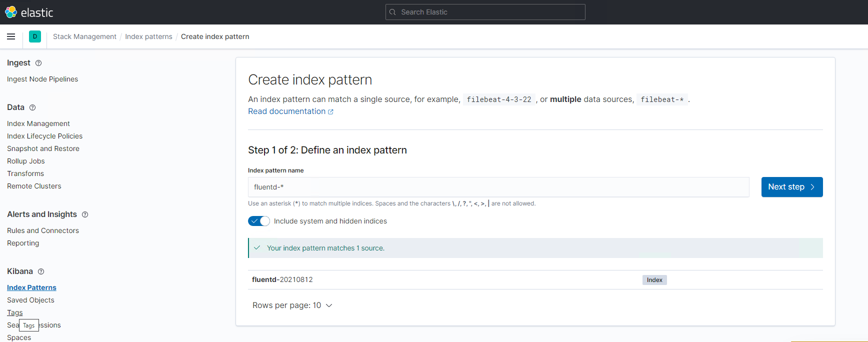Open the Read documentation link
Viewport: 868px width, 342px height.
coord(290,111)
